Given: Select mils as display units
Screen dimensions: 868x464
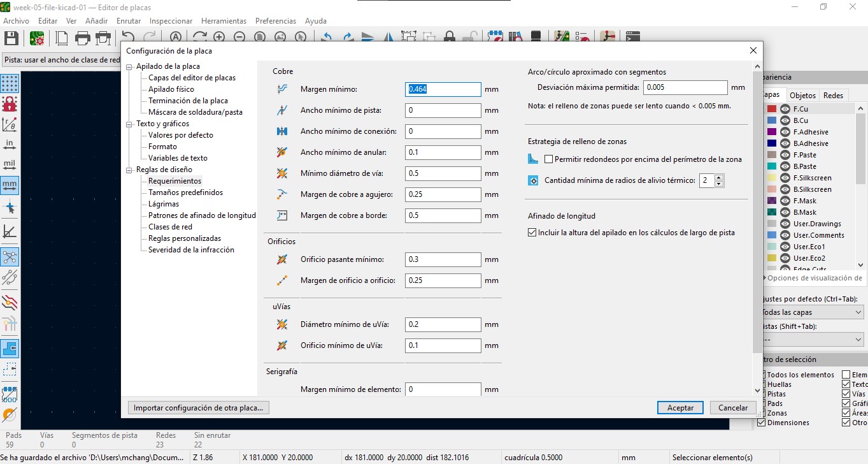Looking at the screenshot, I should point(10,165).
